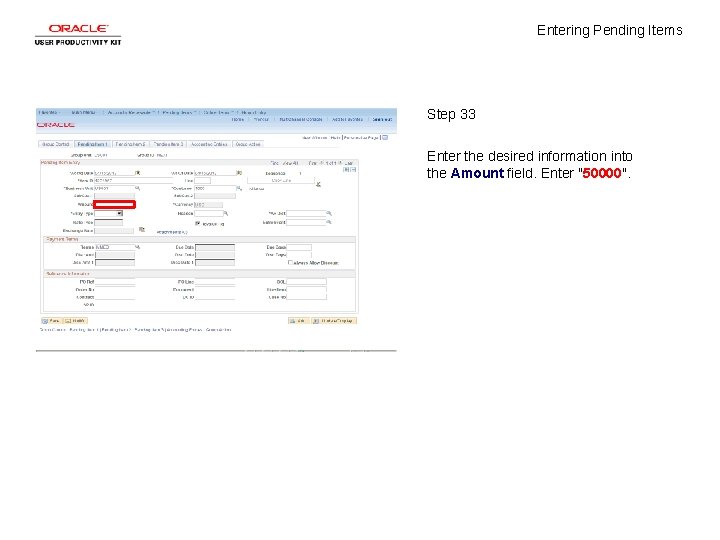Click the icon after Personalize Page link

pos(385,137)
